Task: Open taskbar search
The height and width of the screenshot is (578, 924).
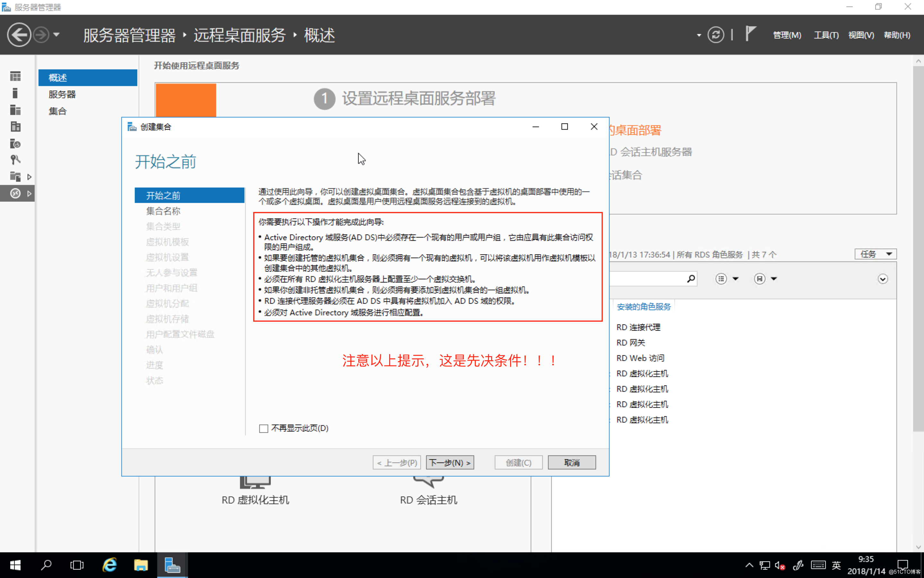Action: (46, 565)
